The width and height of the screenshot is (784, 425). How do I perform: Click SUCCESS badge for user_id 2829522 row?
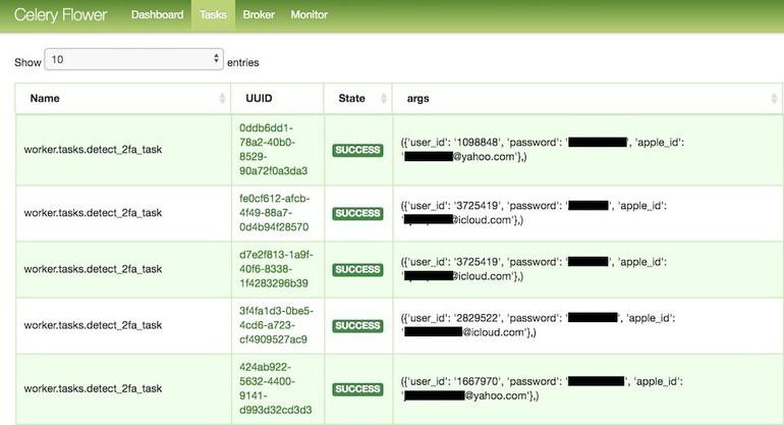tap(358, 326)
